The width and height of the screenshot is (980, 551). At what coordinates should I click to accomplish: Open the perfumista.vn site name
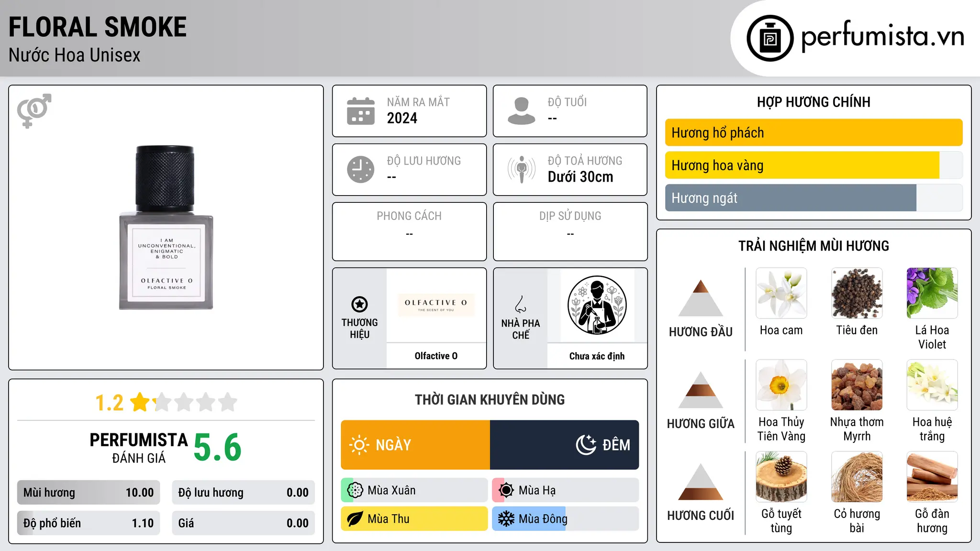882,36
